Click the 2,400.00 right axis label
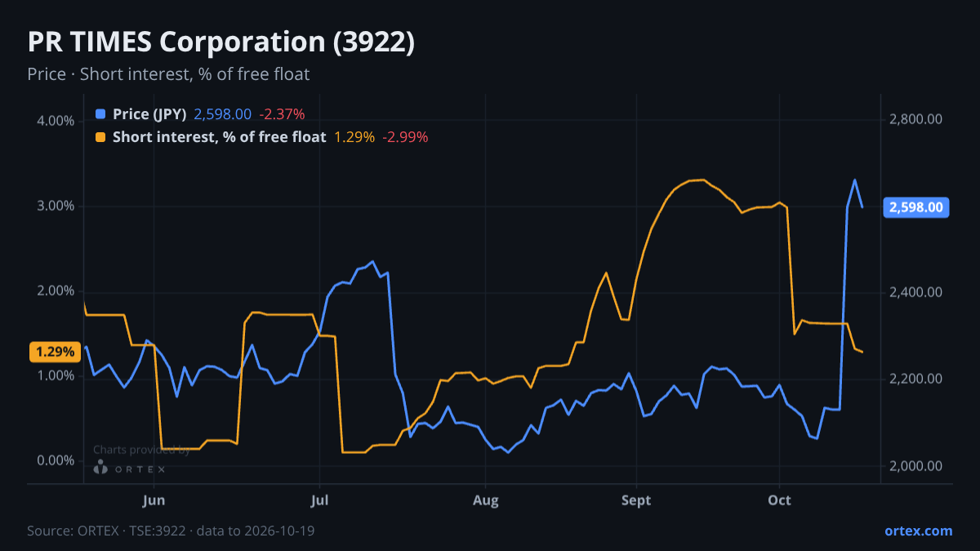Image resolution: width=980 pixels, height=551 pixels. [x=916, y=292]
